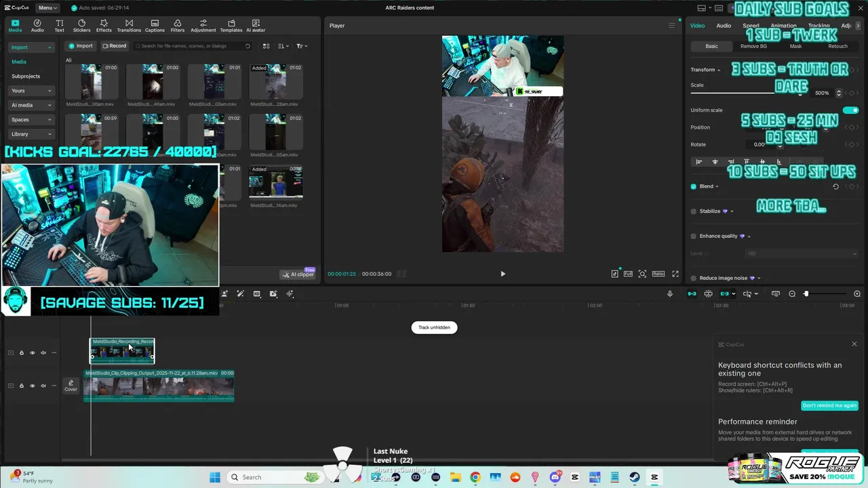The image size is (868, 488).
Task: Open the CapCut Menu dropdown
Action: tap(47, 7)
